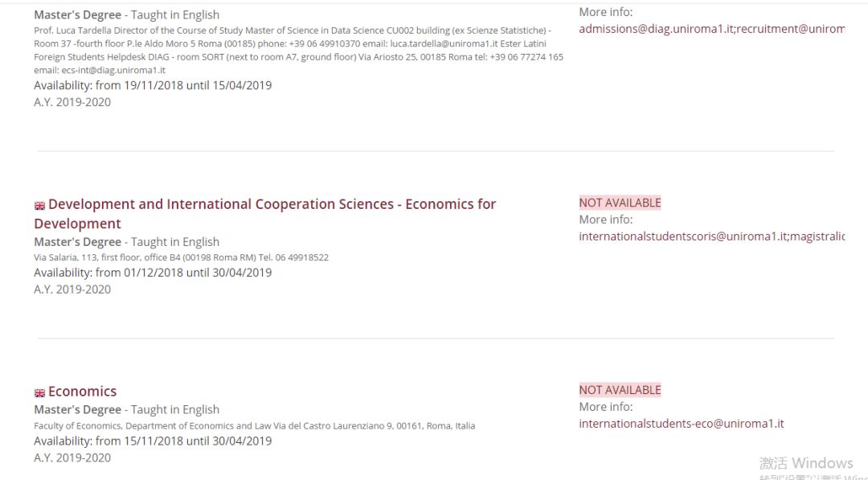Click the UK flag icon next to Economics
868x480 pixels.
pos(39,393)
